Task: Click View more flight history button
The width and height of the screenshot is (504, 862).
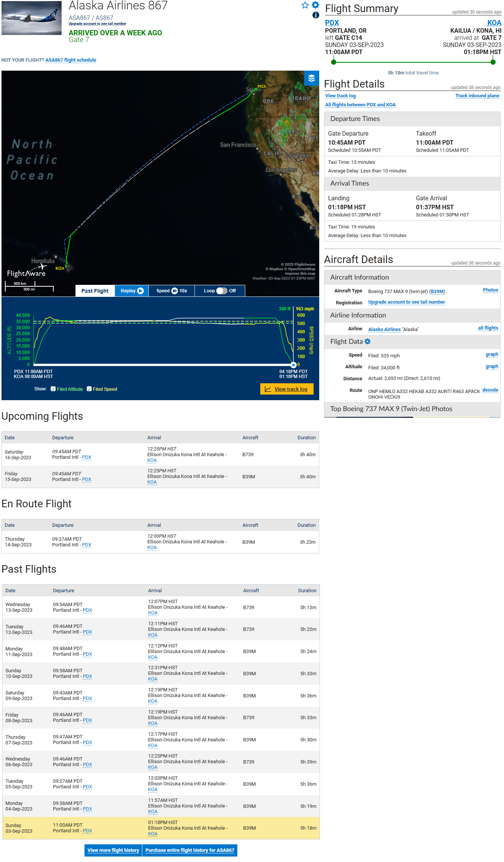Action: click(113, 850)
